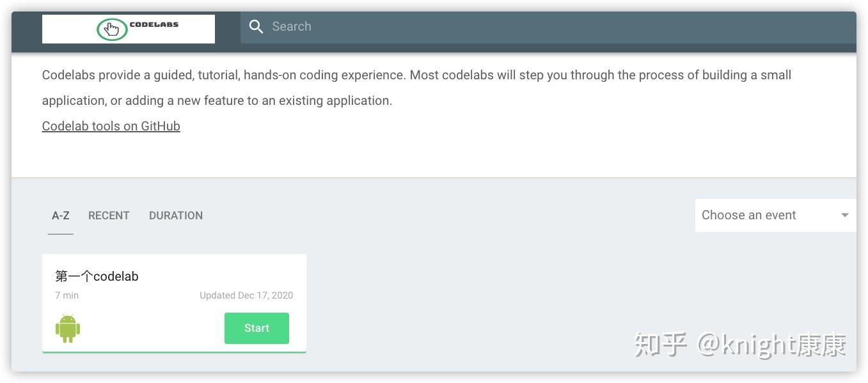This screenshot has height=383, width=868.
Task: Click the magnifying glass search icon
Action: tap(256, 27)
